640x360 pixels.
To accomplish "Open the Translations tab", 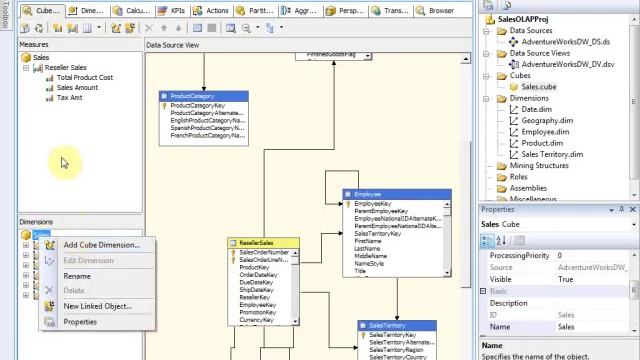I will click(390, 11).
